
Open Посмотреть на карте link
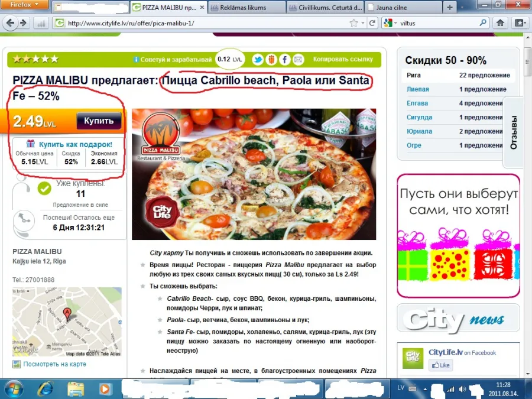pos(54,364)
